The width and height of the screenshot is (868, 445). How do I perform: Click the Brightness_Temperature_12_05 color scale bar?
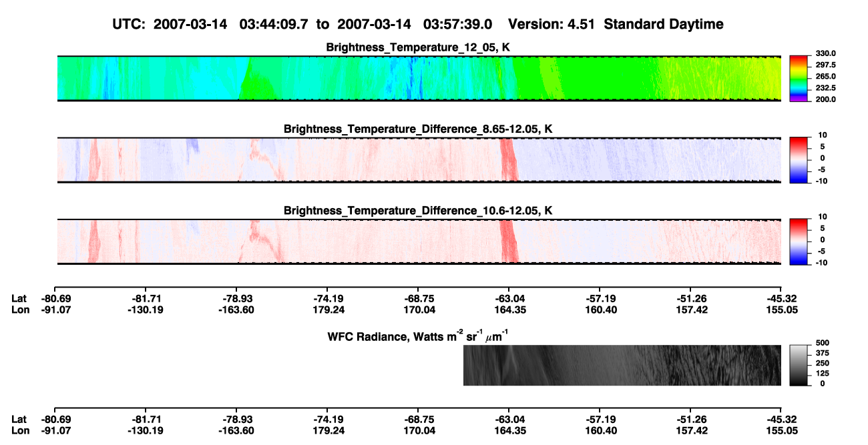tap(799, 78)
